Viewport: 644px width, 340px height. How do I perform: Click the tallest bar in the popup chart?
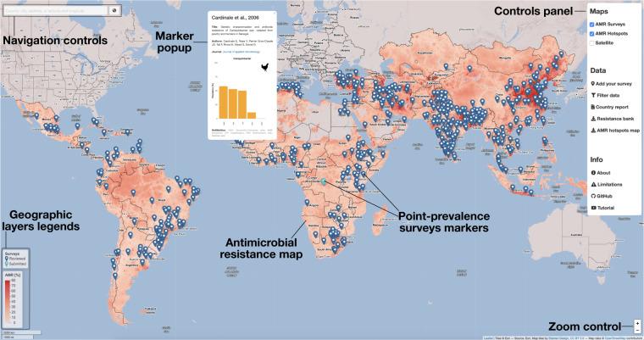click(224, 102)
